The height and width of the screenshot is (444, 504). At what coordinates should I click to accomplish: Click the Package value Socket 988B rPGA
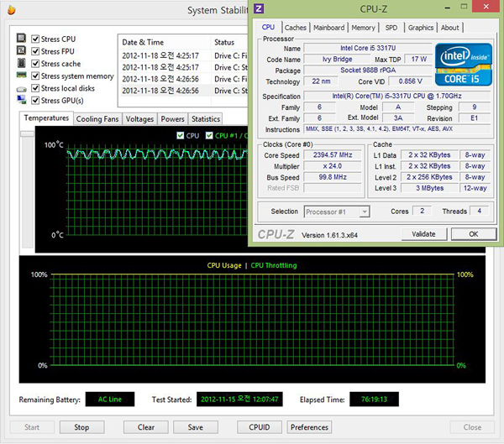[368, 70]
